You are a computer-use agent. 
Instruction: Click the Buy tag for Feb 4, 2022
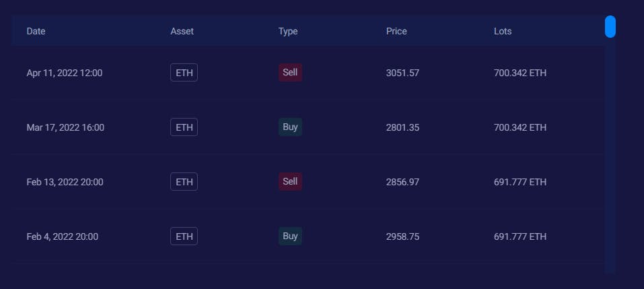click(x=290, y=236)
